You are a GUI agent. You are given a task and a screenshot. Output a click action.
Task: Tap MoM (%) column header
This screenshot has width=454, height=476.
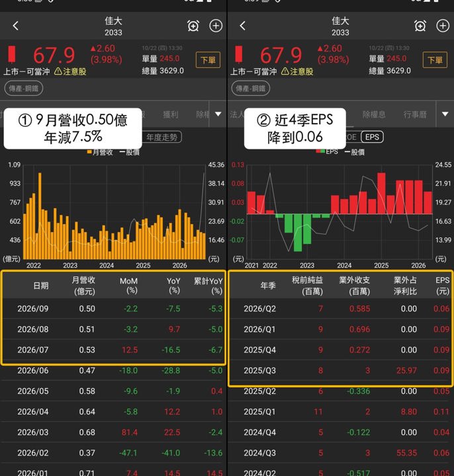click(129, 286)
